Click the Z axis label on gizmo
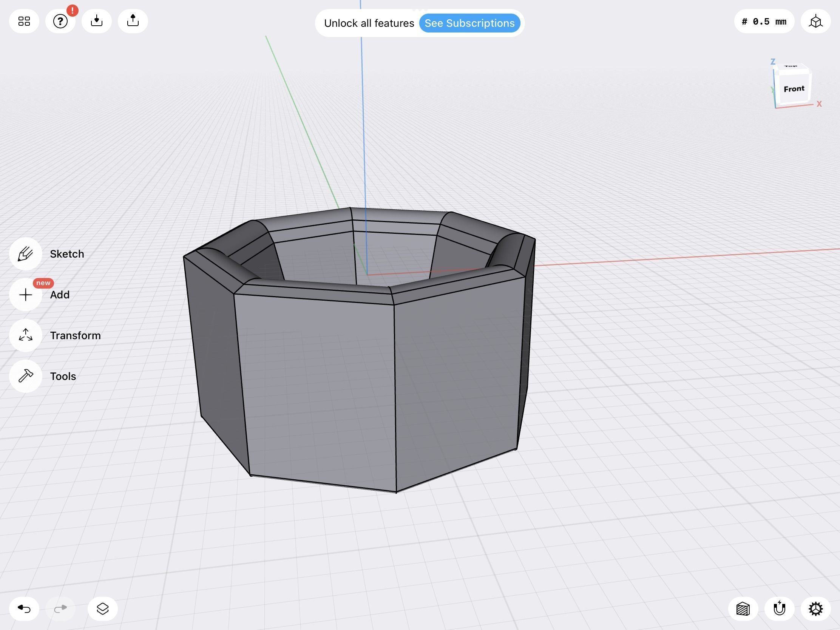840x630 pixels. click(772, 62)
